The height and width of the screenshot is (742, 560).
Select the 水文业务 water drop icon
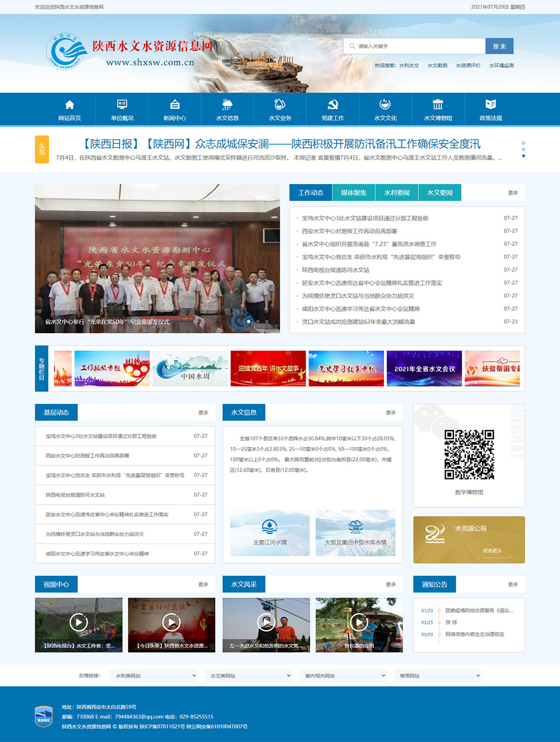pos(280,104)
